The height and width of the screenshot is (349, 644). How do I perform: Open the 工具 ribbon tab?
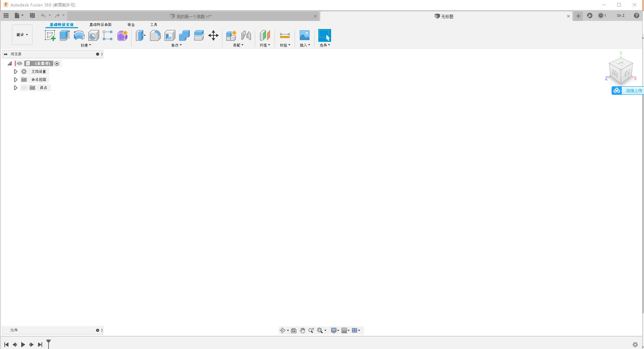point(154,24)
